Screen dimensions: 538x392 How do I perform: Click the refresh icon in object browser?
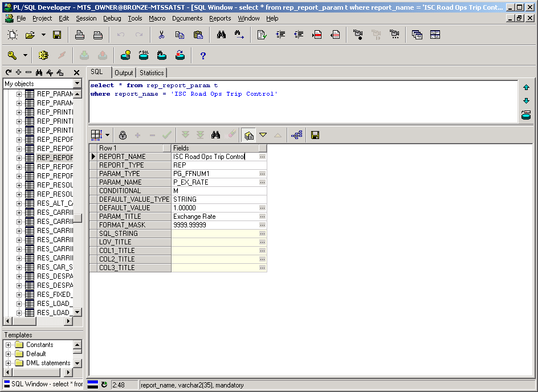point(9,72)
